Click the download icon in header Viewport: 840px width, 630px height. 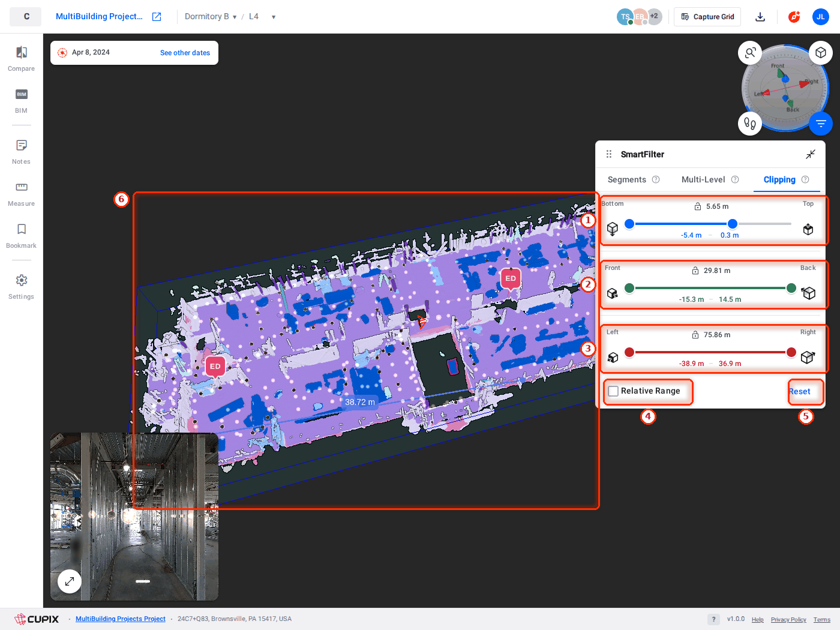tap(760, 17)
